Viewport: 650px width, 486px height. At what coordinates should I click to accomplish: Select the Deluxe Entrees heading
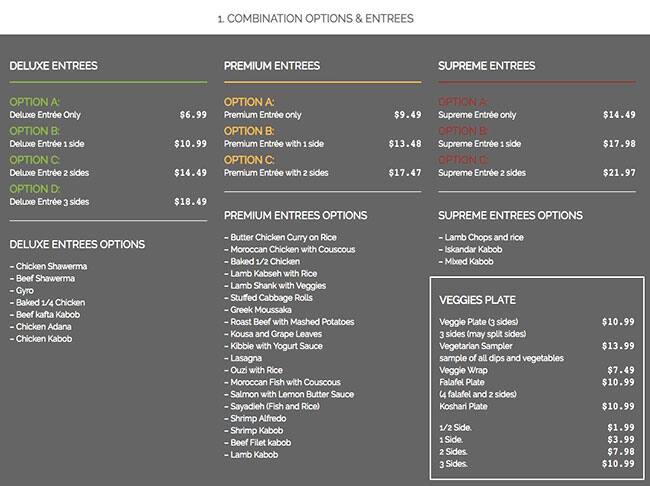pyautogui.click(x=53, y=66)
